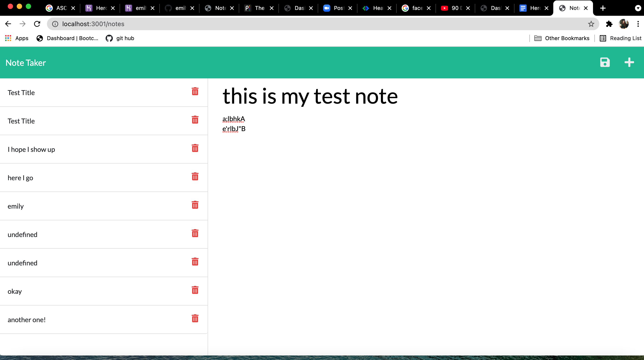Click the localhost:3001/notes address bar
Screen dimensions: 644x360
pos(300,24)
